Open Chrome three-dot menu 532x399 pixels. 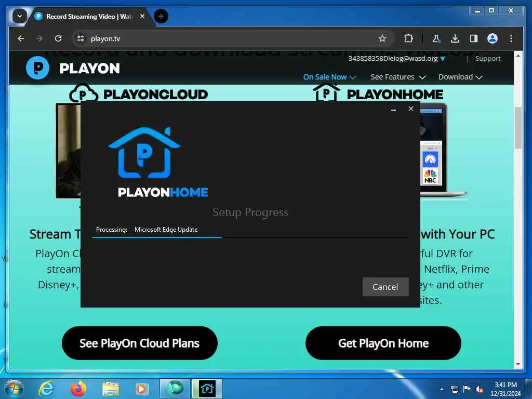511,38
